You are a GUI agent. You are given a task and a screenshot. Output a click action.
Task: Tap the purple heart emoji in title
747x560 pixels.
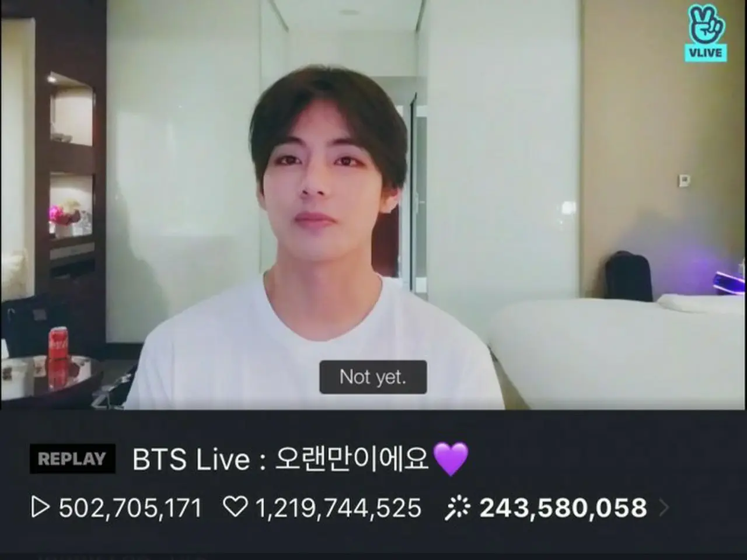point(450,459)
